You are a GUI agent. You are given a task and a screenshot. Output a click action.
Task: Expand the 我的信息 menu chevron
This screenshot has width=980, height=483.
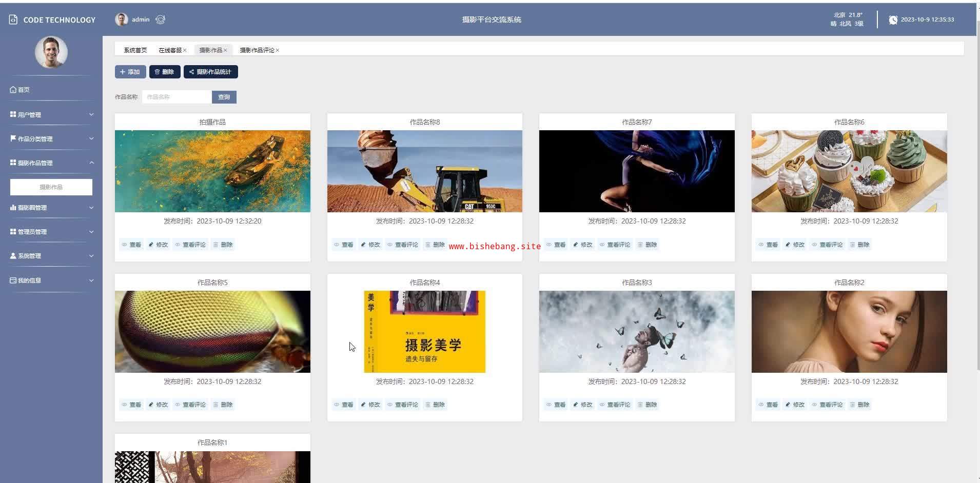91,280
